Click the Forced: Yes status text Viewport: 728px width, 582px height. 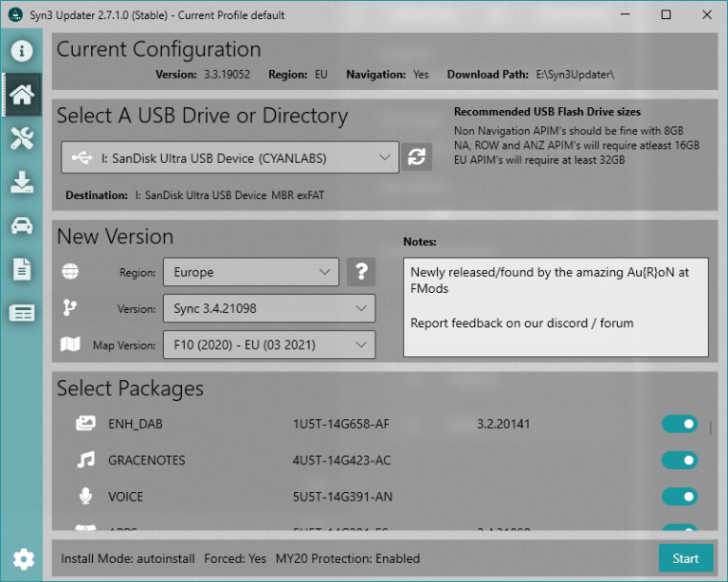pyautogui.click(x=235, y=558)
